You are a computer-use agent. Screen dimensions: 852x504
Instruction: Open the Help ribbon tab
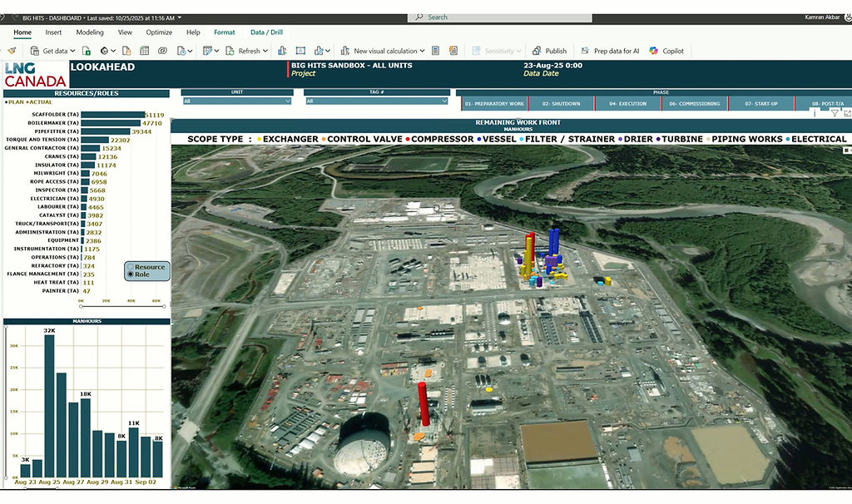193,32
